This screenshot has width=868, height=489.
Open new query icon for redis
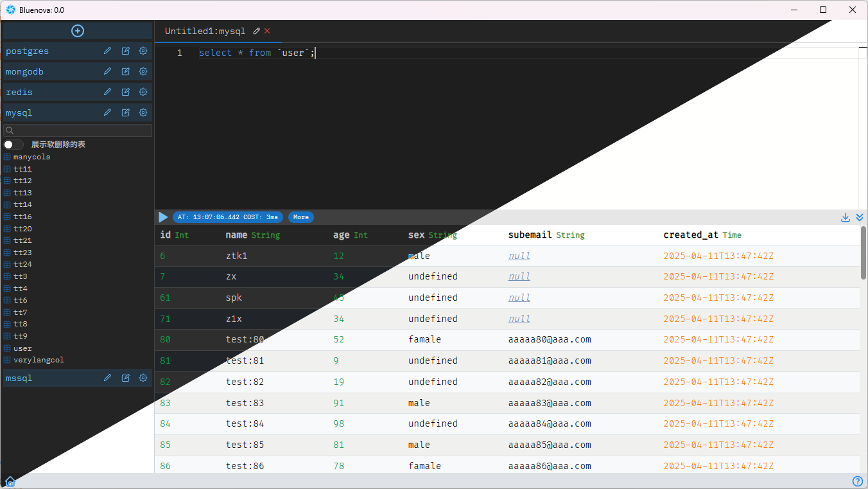coord(126,92)
